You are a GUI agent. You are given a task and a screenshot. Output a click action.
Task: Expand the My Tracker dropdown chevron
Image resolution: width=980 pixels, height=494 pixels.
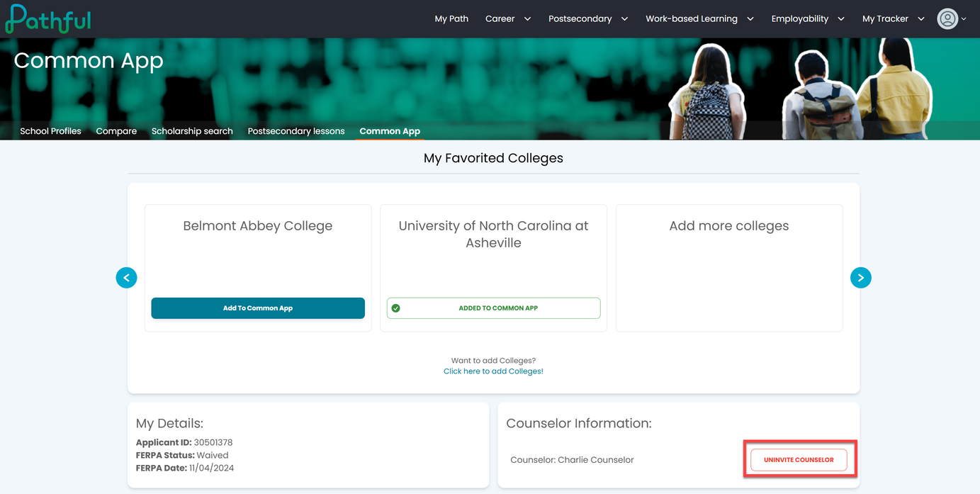click(921, 19)
